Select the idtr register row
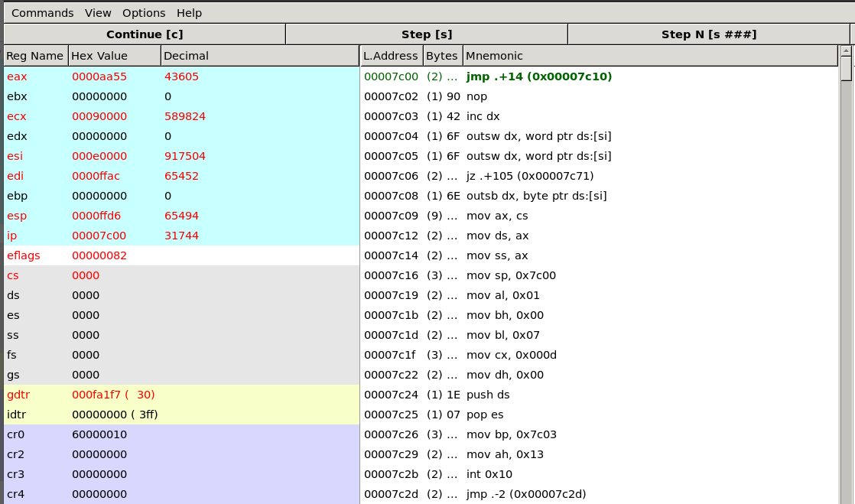This screenshot has height=504, width=855. [181, 415]
